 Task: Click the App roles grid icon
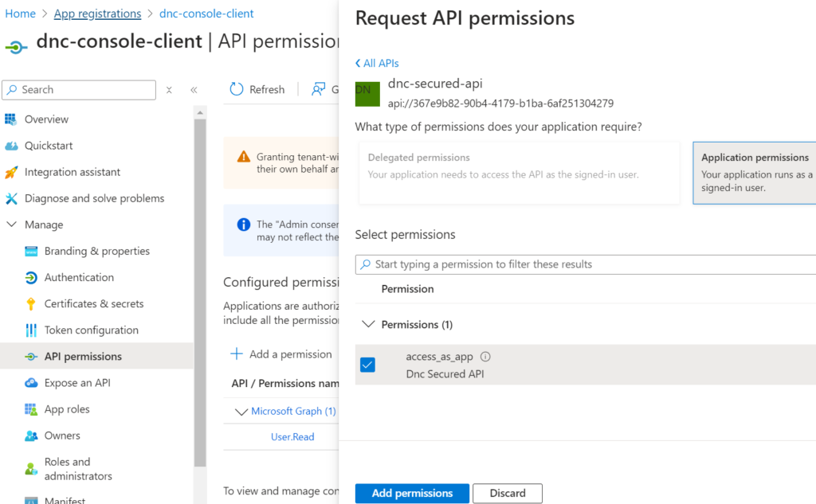(31, 409)
